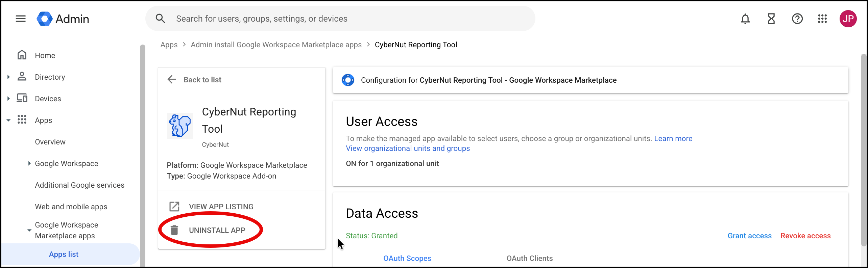Screen dimensions: 868x268
Task: Click Revoke access
Action: (x=805, y=236)
